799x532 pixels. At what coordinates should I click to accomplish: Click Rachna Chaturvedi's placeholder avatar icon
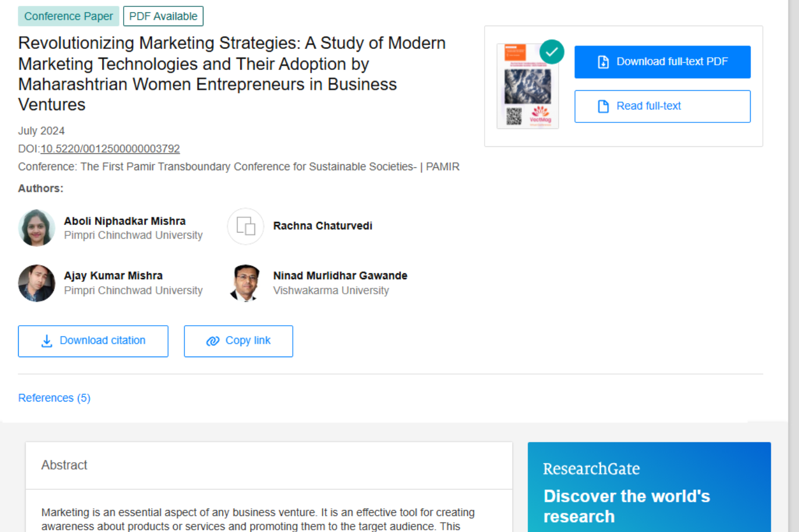(x=246, y=226)
